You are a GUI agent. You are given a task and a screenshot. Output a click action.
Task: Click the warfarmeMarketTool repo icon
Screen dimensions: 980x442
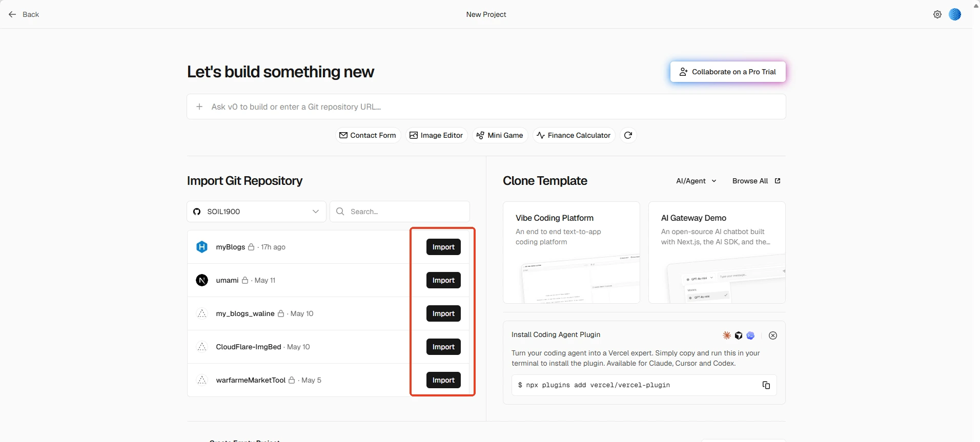[x=202, y=380]
